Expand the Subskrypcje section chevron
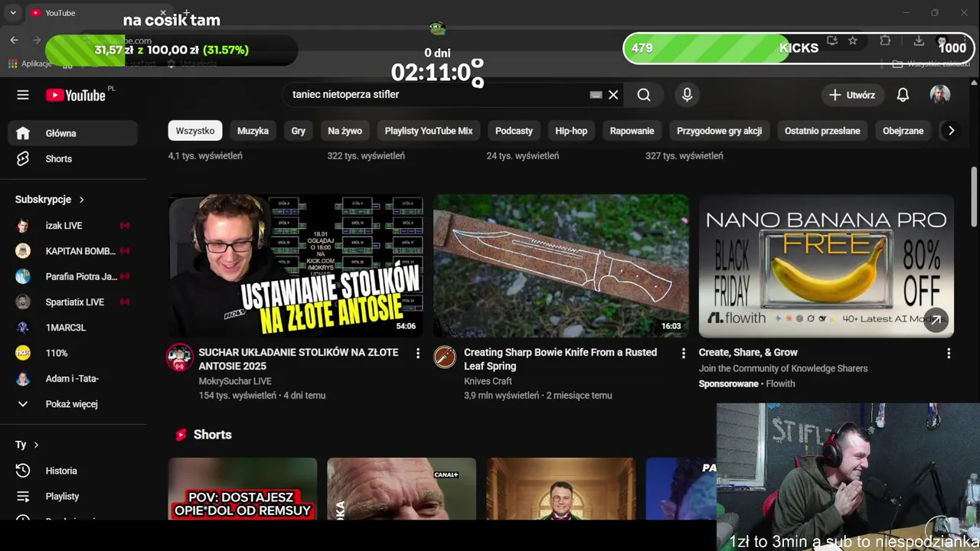The height and width of the screenshot is (551, 980). point(81,200)
